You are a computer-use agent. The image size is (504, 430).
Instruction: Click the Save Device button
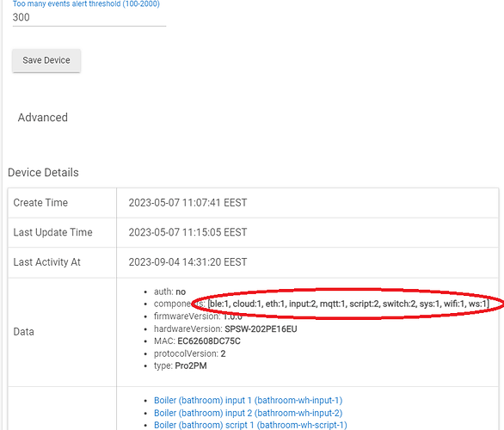coord(46,60)
